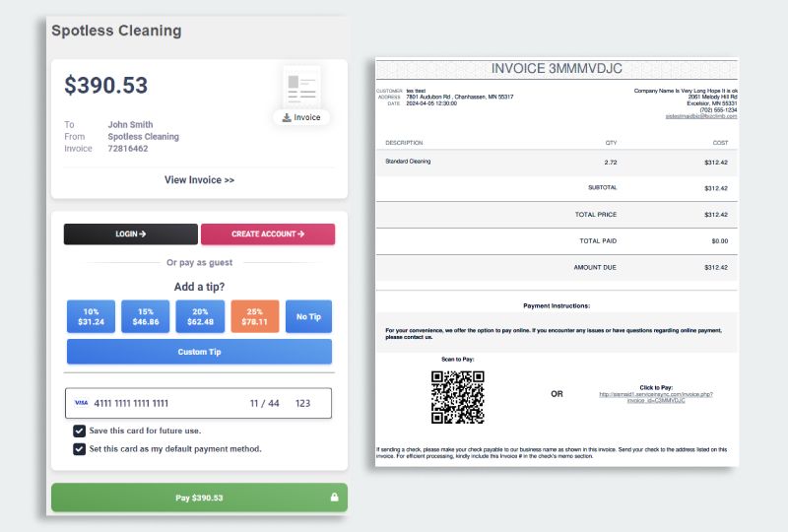
Task: Click the customer address 7801 Audubon Rd
Action: tap(460, 97)
